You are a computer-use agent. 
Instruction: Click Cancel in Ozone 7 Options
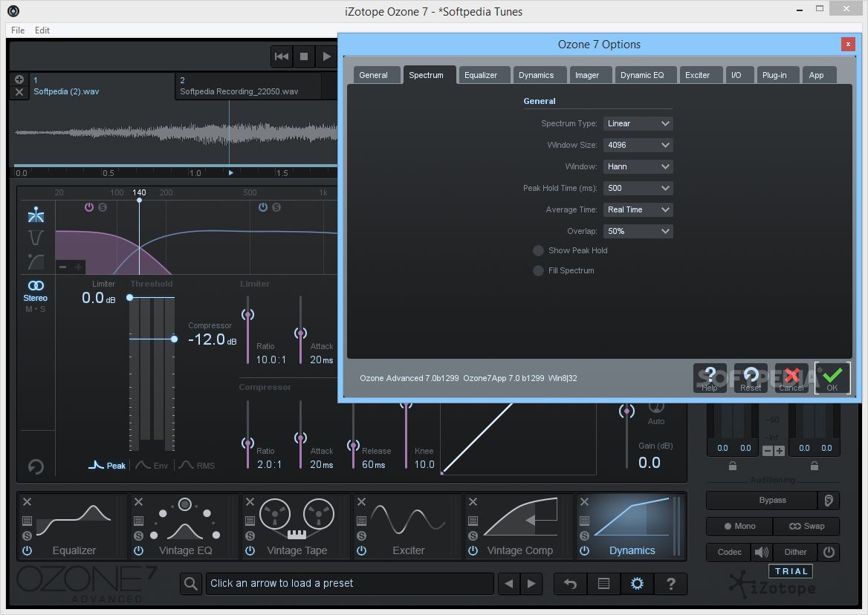(x=791, y=378)
